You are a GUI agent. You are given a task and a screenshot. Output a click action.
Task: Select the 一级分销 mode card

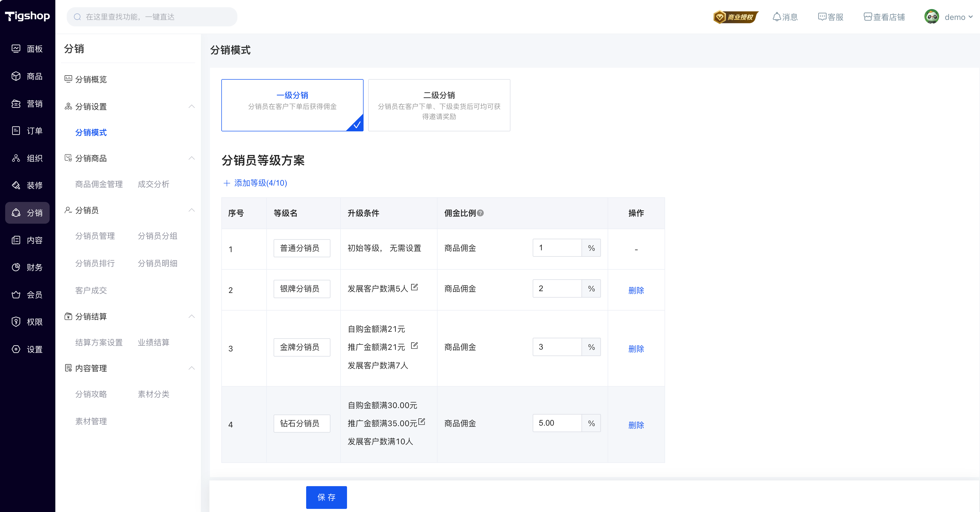point(292,105)
